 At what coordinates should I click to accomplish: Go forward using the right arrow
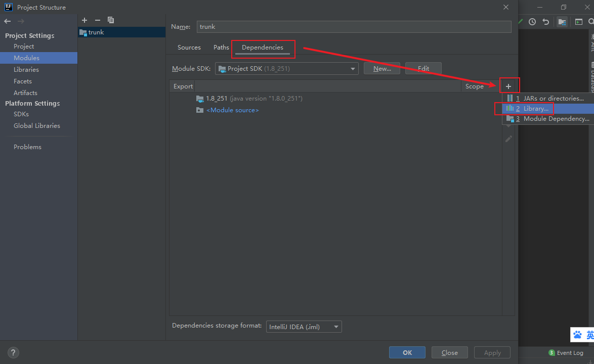point(21,21)
